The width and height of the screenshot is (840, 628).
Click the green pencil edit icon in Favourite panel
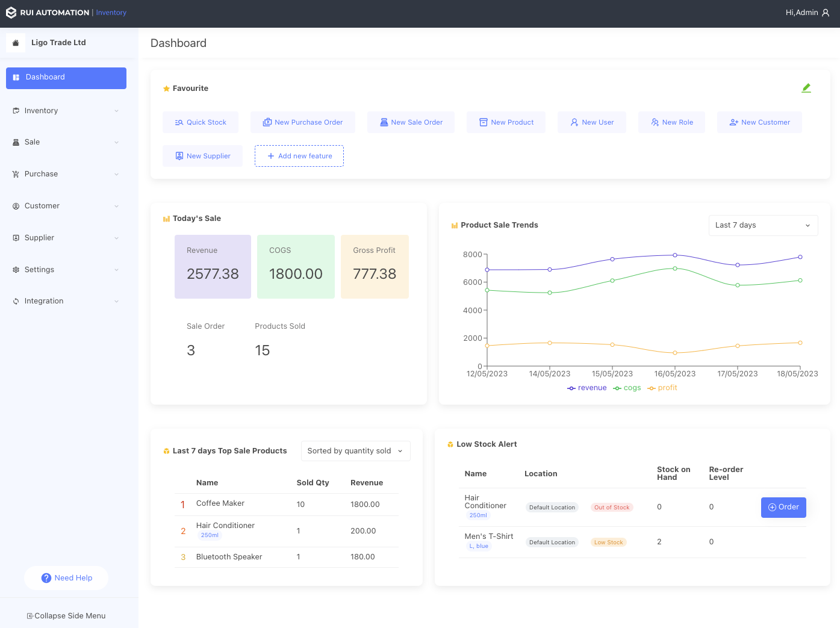click(806, 87)
